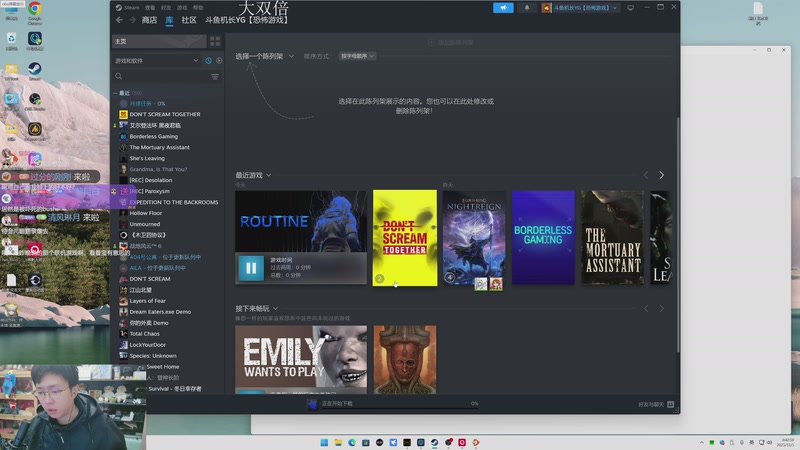Image resolution: width=800 pixels, height=450 pixels.
Task: Open the 好友 menu
Action: point(166,8)
